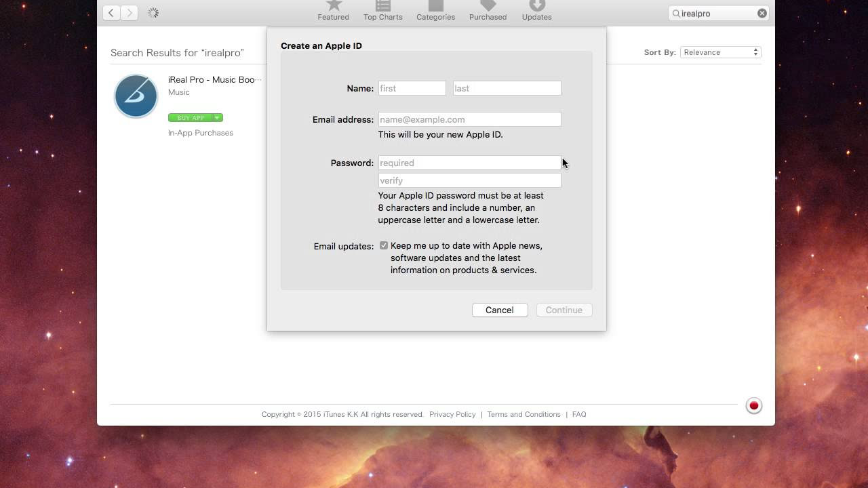Open the Terms and Conditions link
868x488 pixels.
pos(524,414)
